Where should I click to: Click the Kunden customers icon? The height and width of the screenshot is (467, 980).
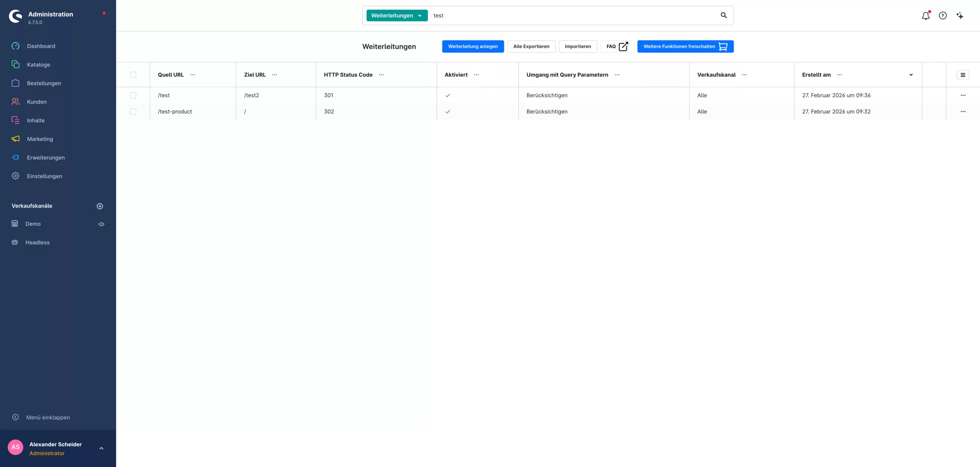[x=15, y=102]
